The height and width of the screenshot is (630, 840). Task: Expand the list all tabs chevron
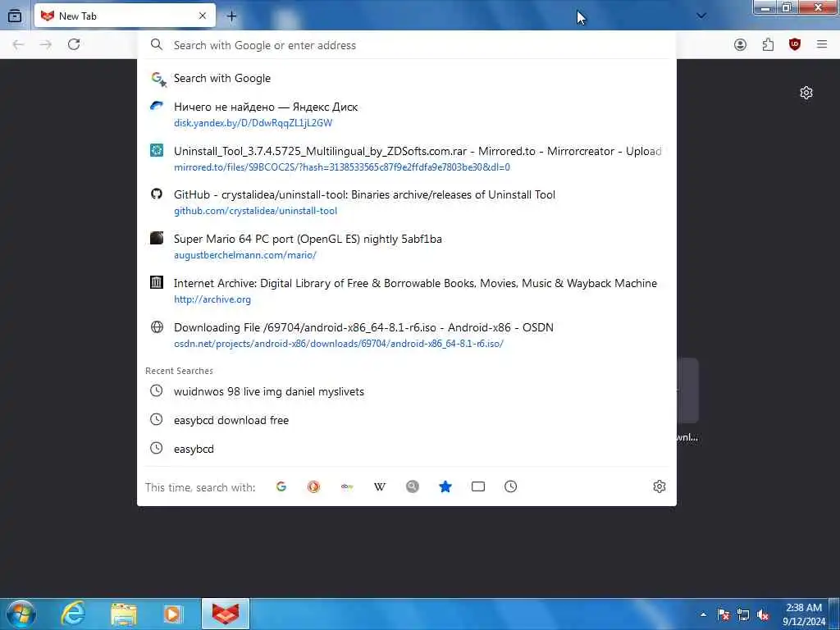pos(701,16)
